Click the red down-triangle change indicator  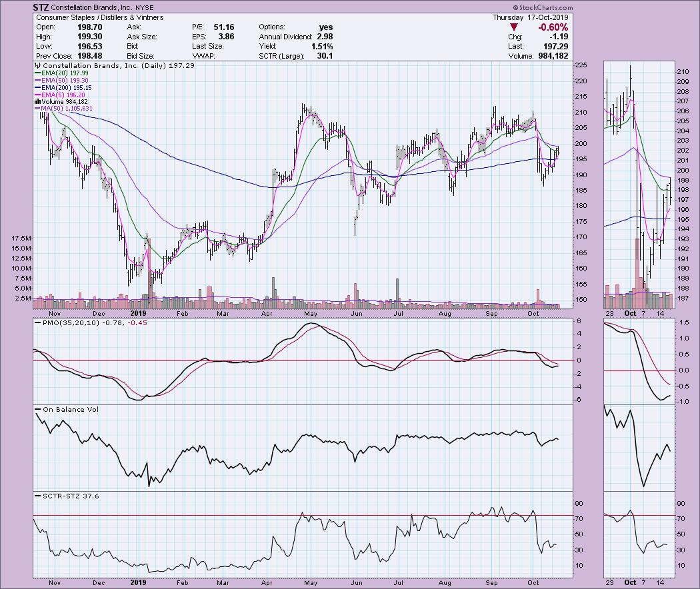[514, 27]
